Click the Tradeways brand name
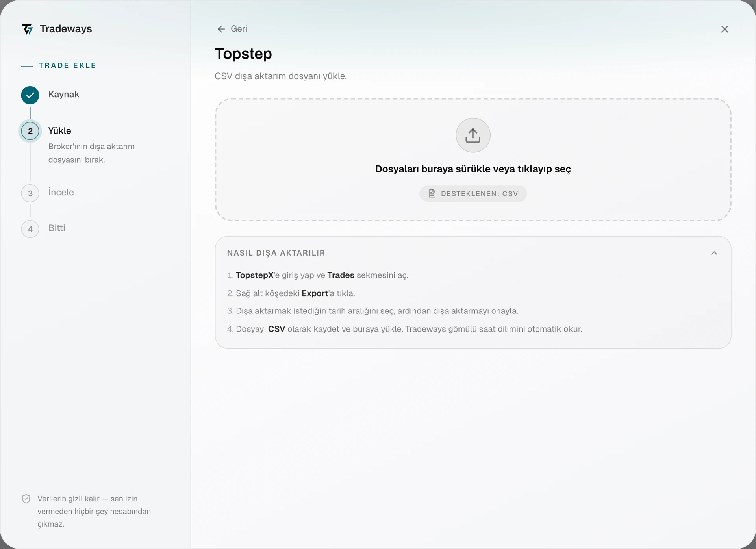 66,29
